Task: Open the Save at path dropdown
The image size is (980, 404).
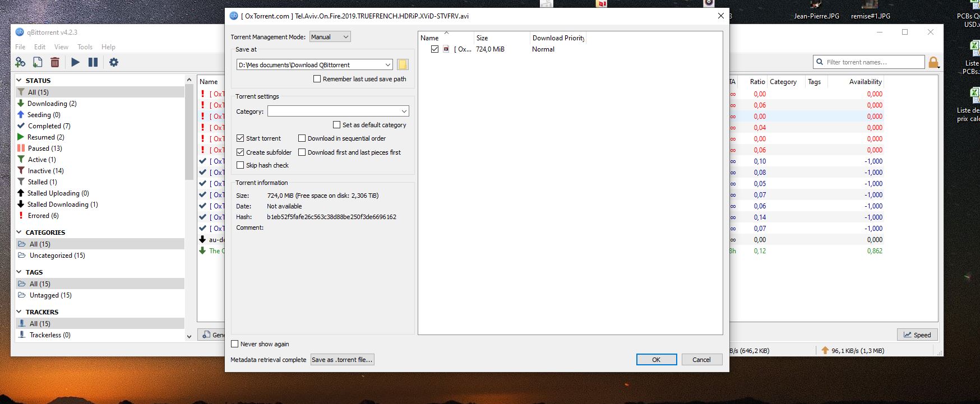Action: pyautogui.click(x=387, y=65)
